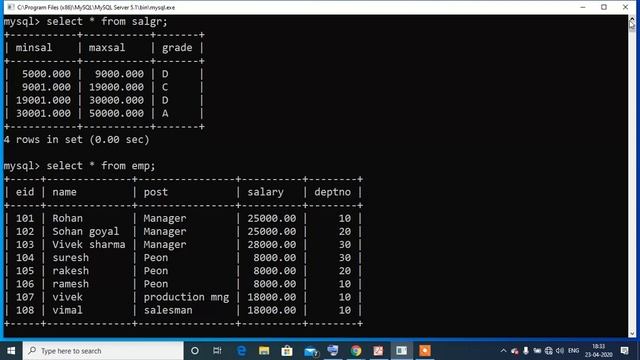Launch Google Chrome from the taskbar

pos(356,351)
